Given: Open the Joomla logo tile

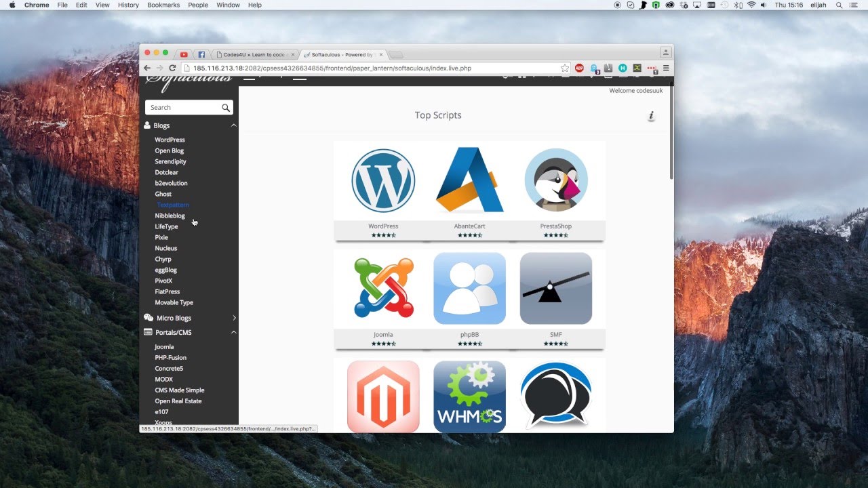Looking at the screenshot, I should pos(383,288).
